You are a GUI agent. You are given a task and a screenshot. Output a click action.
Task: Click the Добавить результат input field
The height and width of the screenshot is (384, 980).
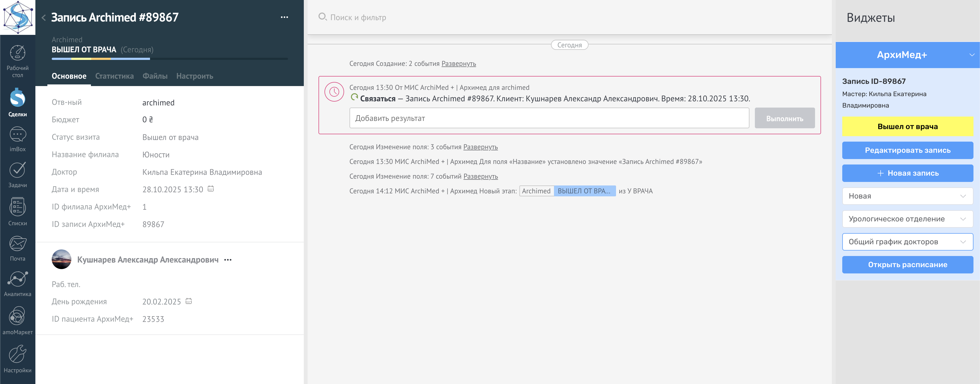click(x=549, y=118)
